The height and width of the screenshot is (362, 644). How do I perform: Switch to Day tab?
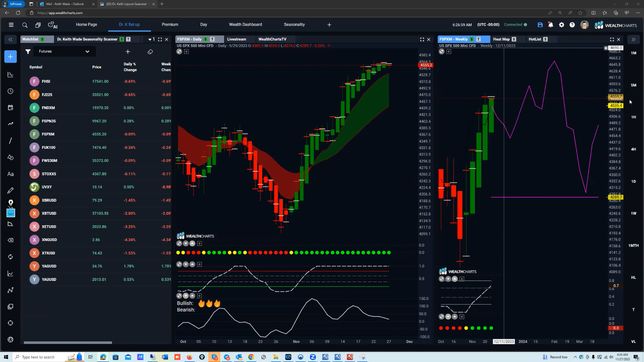[x=204, y=25]
